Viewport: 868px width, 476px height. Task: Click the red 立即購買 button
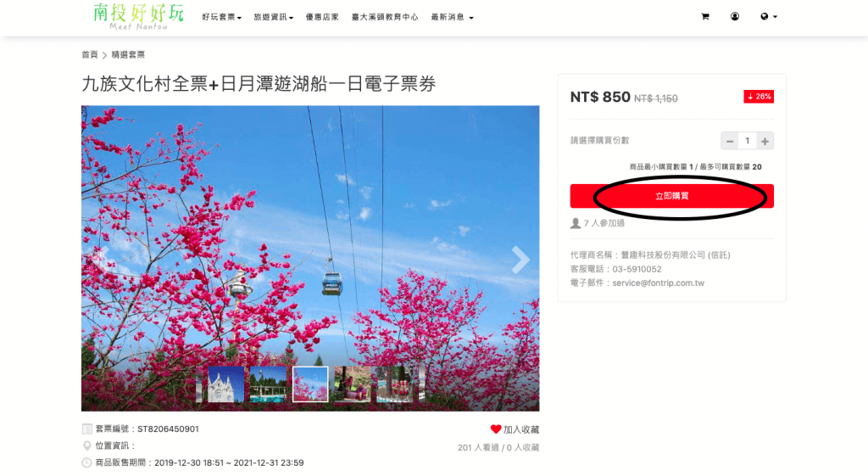click(671, 196)
